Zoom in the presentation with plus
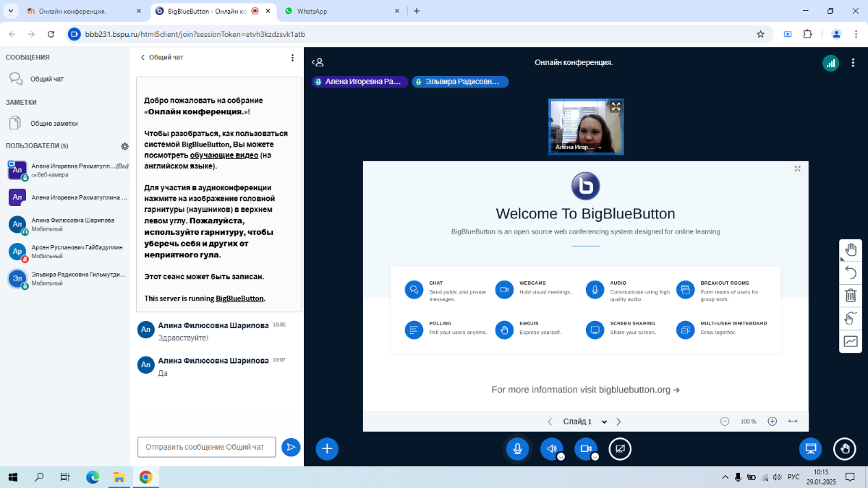Image resolution: width=868 pixels, height=488 pixels. tap(772, 421)
